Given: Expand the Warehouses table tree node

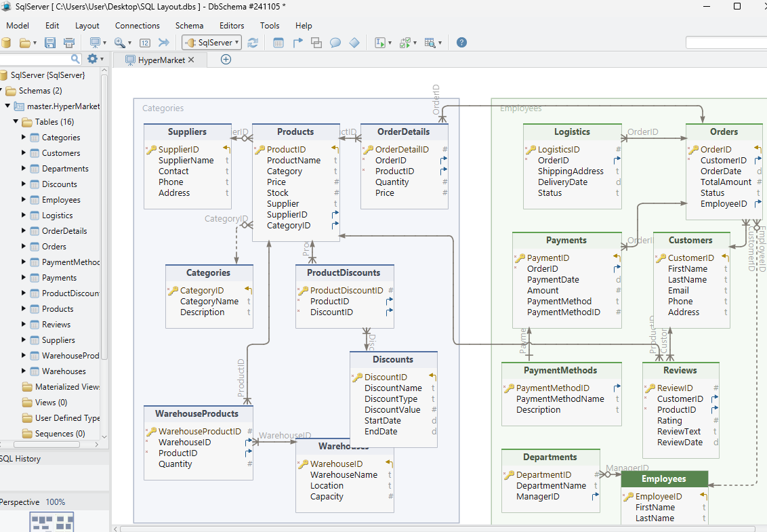Looking at the screenshot, I should [x=24, y=371].
